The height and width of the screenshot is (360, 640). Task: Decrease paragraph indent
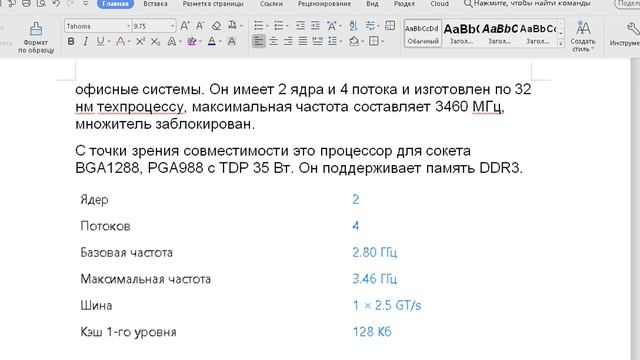click(300, 26)
